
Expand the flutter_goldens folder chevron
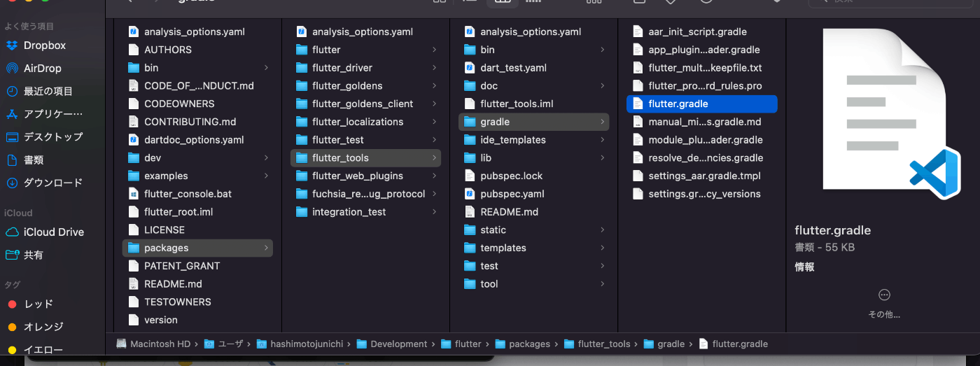[x=434, y=86]
